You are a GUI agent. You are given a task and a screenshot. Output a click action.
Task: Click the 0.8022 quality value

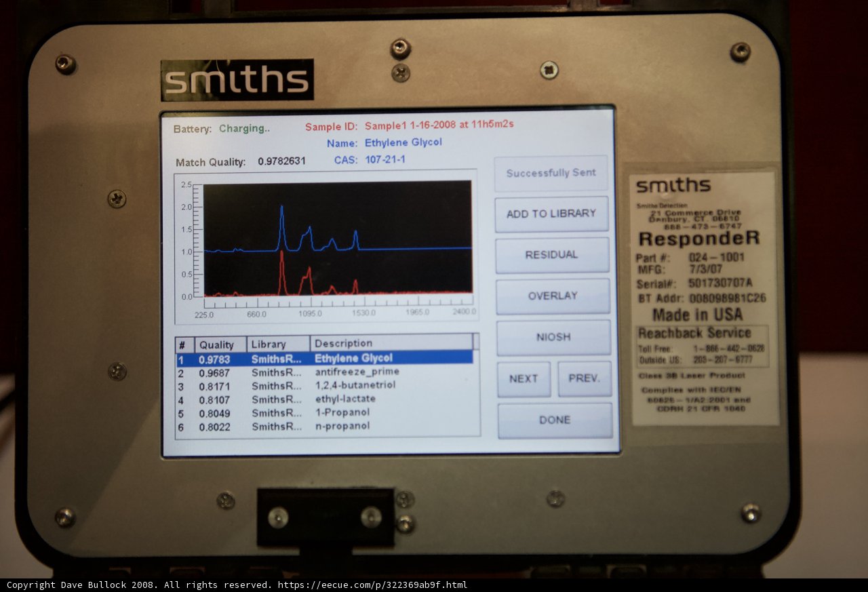pos(214,427)
